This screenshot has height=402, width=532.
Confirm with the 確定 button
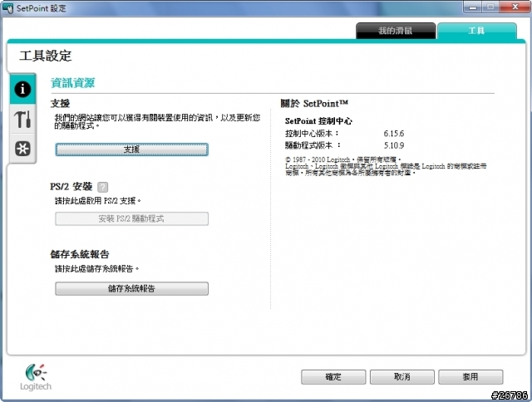click(333, 377)
